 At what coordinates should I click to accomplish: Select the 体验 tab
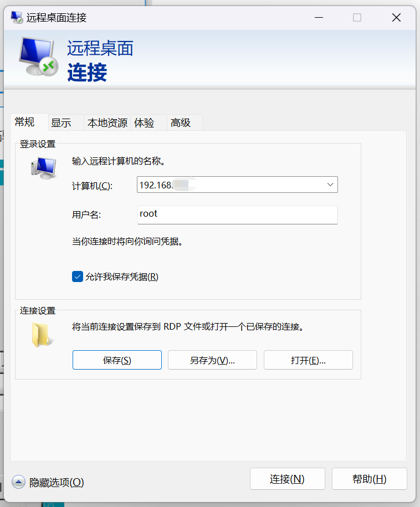[x=144, y=123]
